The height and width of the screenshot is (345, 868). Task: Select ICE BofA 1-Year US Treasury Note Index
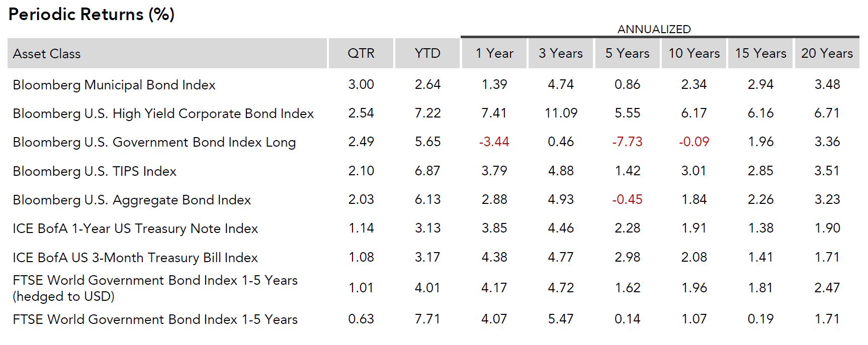[x=135, y=228]
